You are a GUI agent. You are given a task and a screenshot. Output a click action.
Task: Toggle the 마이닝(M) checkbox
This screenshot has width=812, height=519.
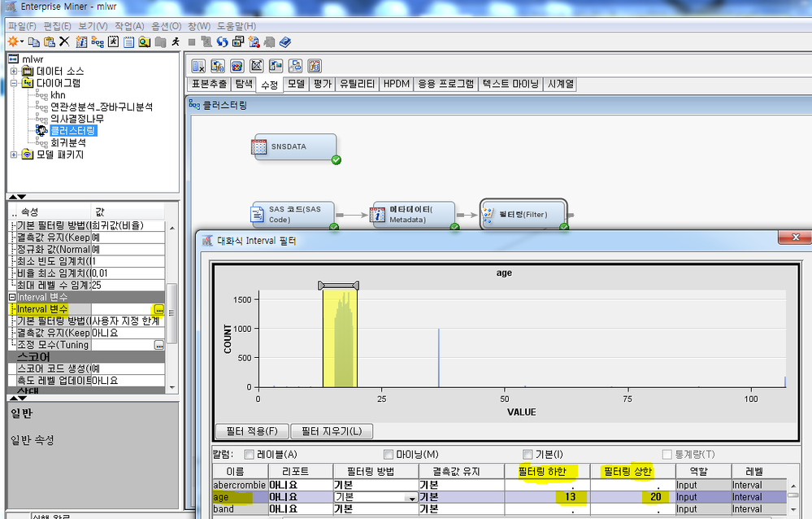click(x=389, y=454)
